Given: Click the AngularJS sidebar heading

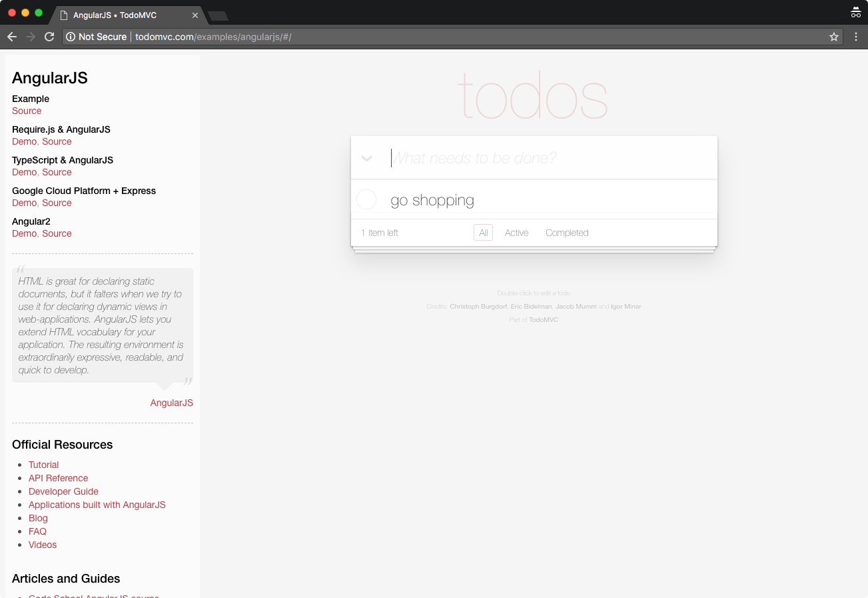Looking at the screenshot, I should (x=50, y=78).
